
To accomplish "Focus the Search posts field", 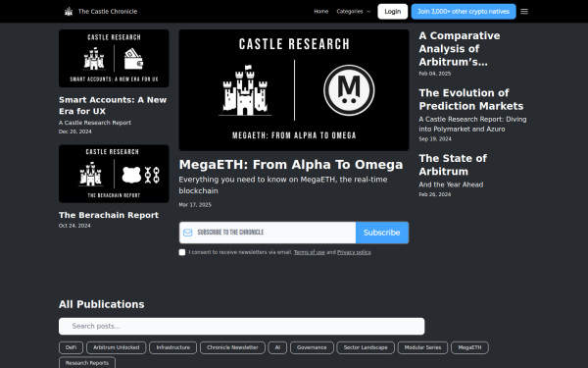I will click(241, 327).
